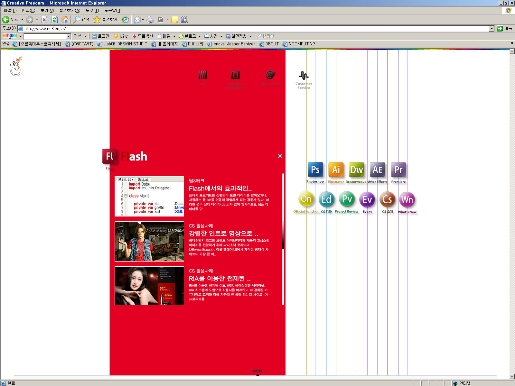The width and height of the screenshot is (515, 386).
Task: Open the Photoshop Ps icon
Action: click(315, 170)
